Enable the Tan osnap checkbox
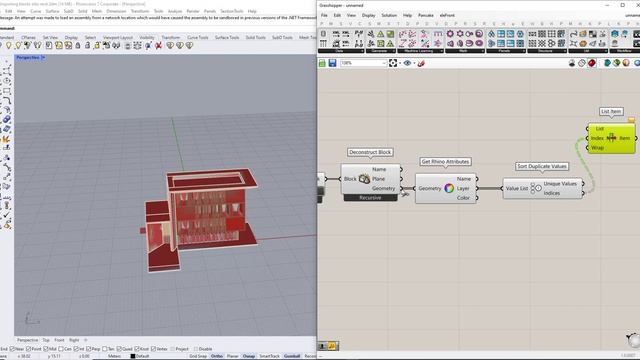Viewport: 640px width, 360px height. tap(104, 349)
